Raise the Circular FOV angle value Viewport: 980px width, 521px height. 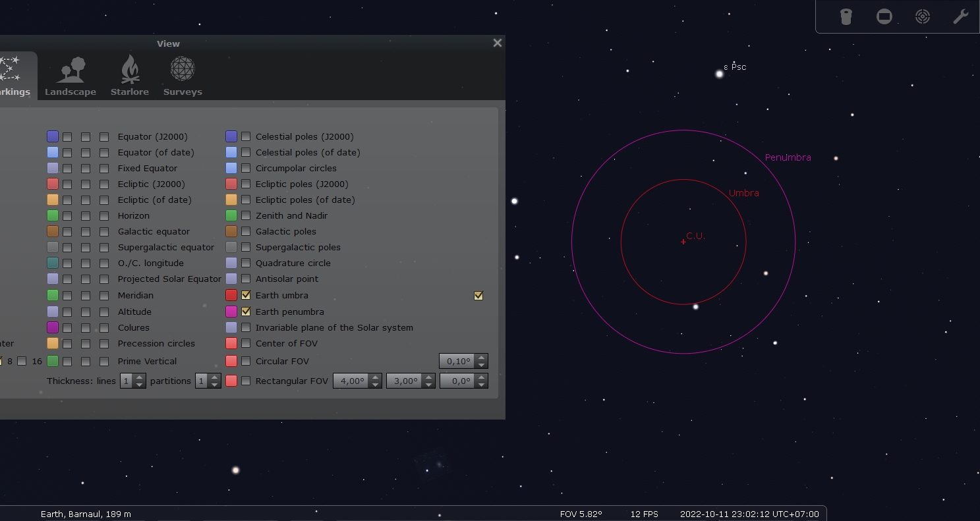pos(480,358)
